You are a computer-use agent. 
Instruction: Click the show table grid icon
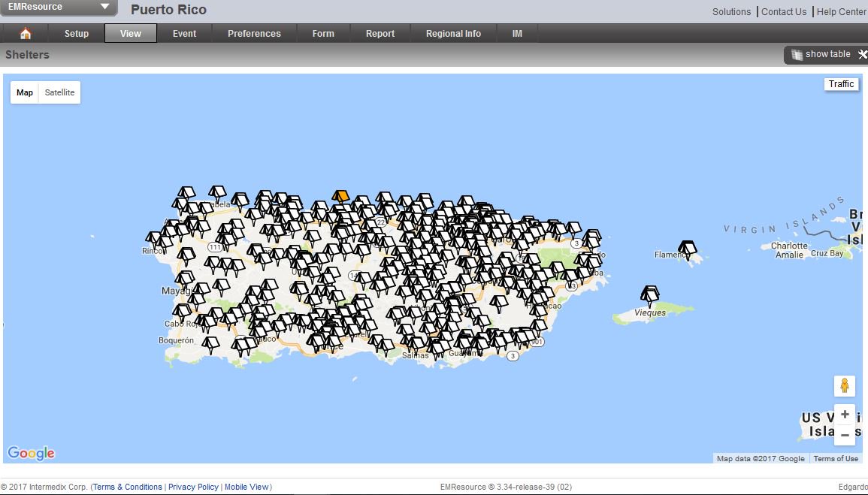797,54
